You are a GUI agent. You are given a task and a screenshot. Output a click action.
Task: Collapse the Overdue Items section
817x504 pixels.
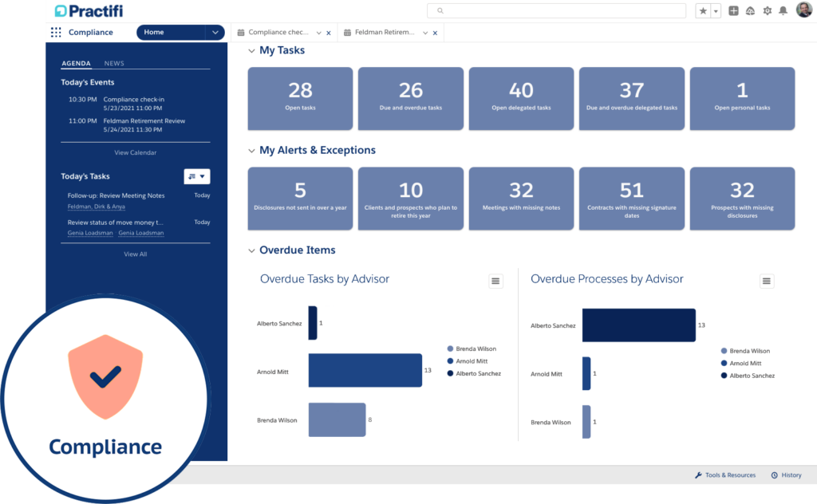click(x=251, y=250)
